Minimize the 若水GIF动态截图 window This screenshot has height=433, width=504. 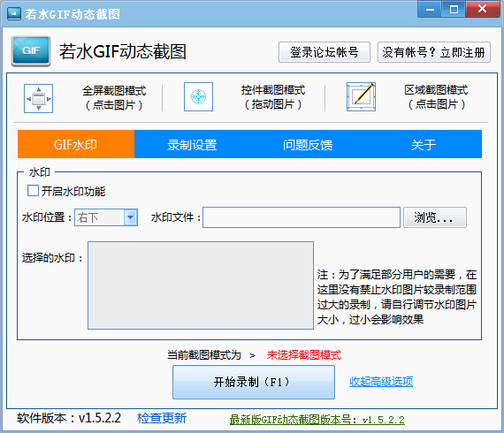(x=430, y=9)
